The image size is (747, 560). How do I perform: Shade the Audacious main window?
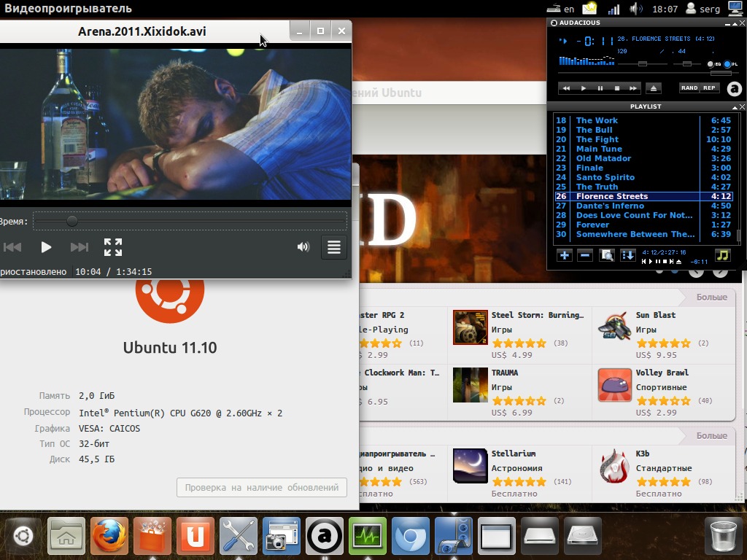tap(735, 23)
